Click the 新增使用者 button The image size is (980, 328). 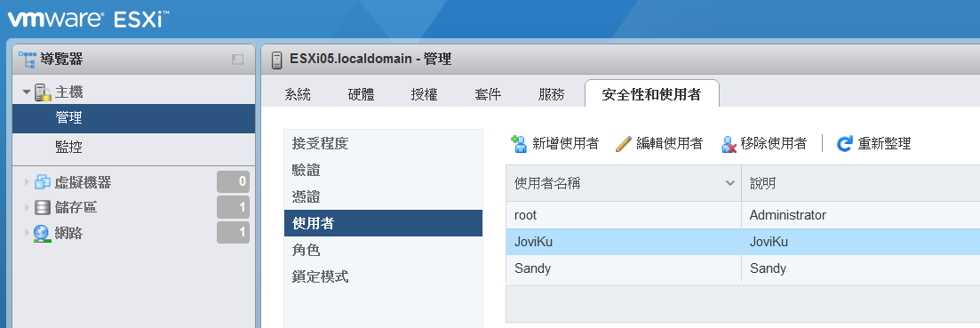tap(555, 144)
